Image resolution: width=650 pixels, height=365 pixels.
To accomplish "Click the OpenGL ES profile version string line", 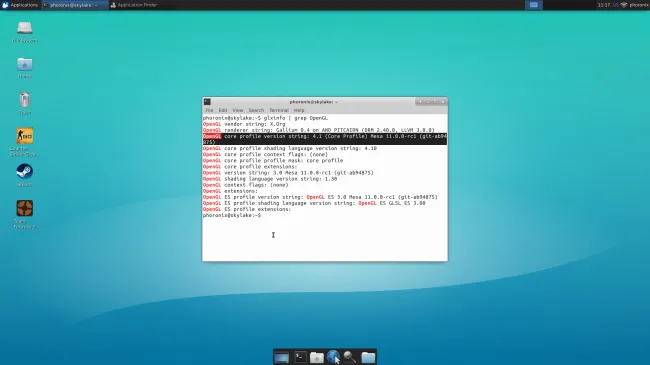I will [x=320, y=197].
